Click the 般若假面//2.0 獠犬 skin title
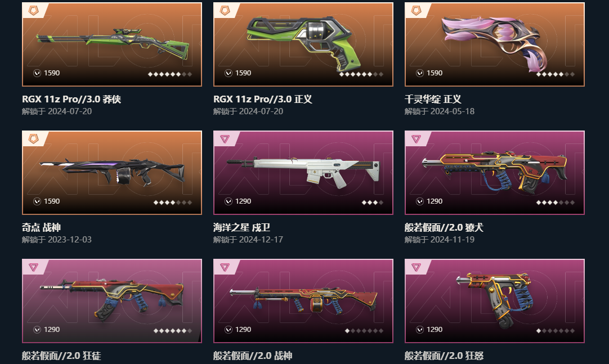 444,227
